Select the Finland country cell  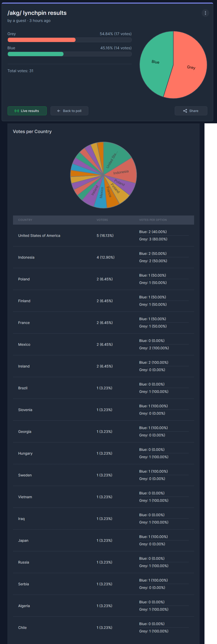24,301
